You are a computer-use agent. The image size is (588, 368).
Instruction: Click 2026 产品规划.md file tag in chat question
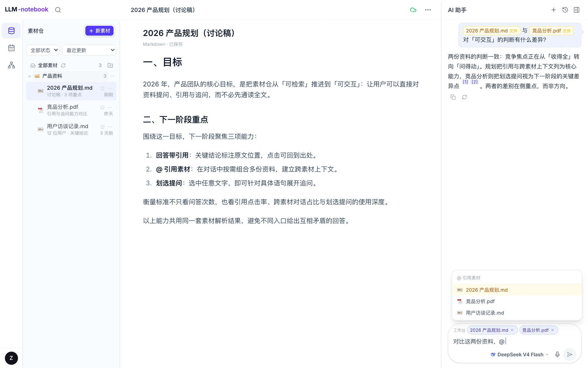(492, 31)
